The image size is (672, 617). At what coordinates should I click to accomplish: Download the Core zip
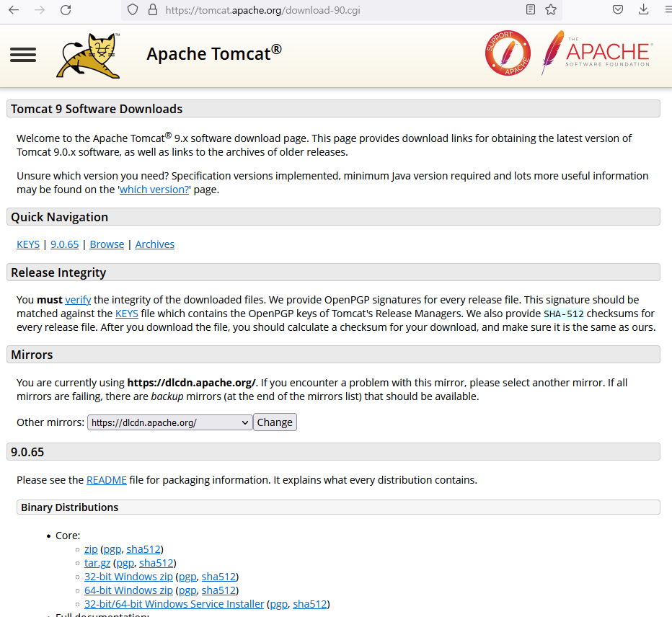(x=91, y=549)
